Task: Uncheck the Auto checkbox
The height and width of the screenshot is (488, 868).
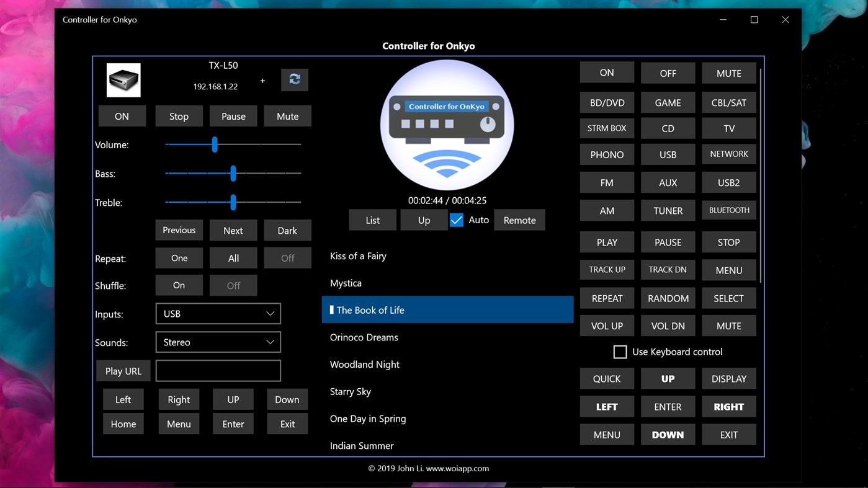Action: pyautogui.click(x=457, y=220)
